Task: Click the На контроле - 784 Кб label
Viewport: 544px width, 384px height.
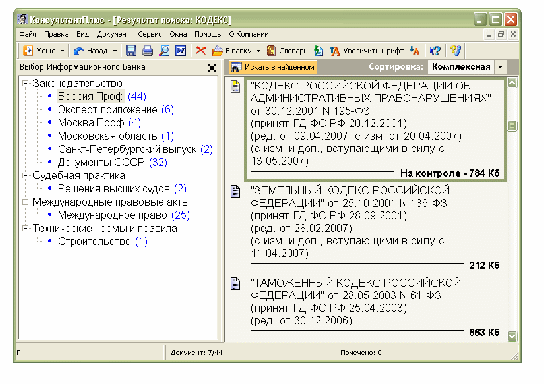Action: click(450, 173)
